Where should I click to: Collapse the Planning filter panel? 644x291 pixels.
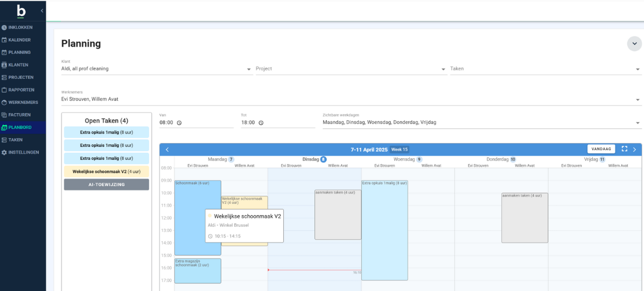coord(634,44)
